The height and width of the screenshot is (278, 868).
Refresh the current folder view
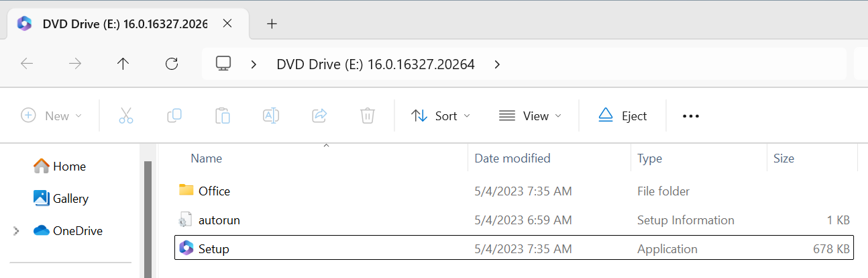[172, 64]
